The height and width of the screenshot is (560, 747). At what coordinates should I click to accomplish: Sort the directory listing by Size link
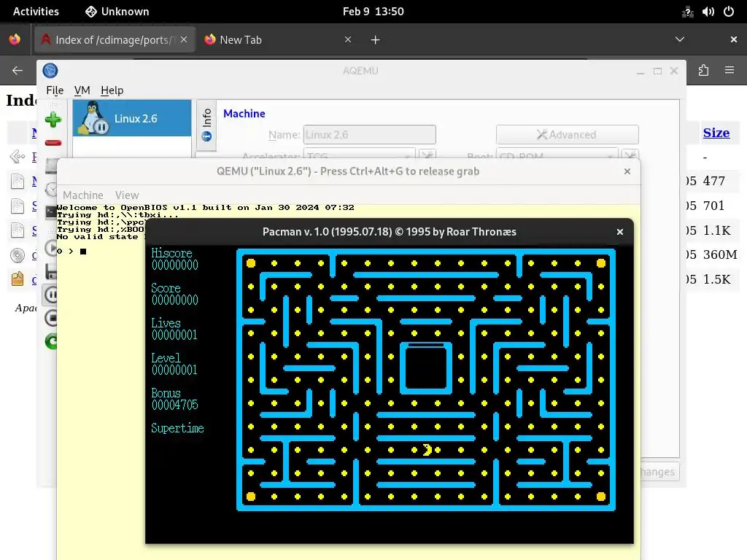pyautogui.click(x=716, y=133)
